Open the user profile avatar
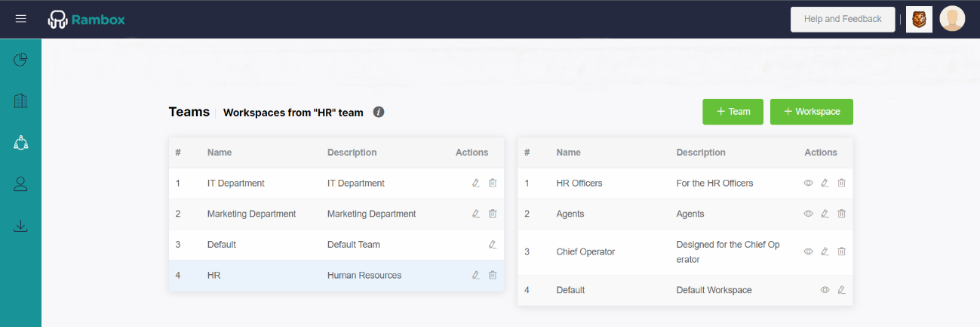Screen dimensions: 980x327 click(952, 19)
